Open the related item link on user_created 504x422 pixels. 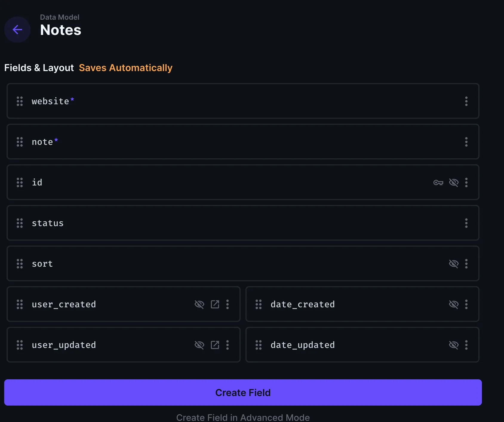(x=215, y=304)
